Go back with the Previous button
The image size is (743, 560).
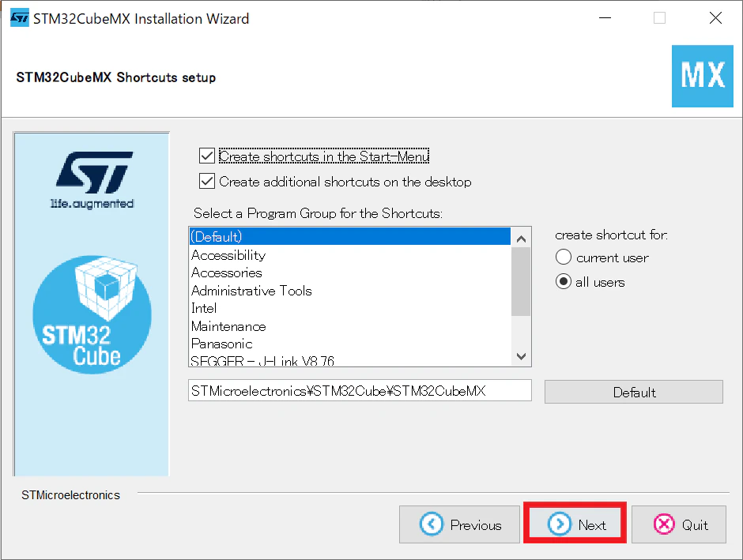pos(459,524)
